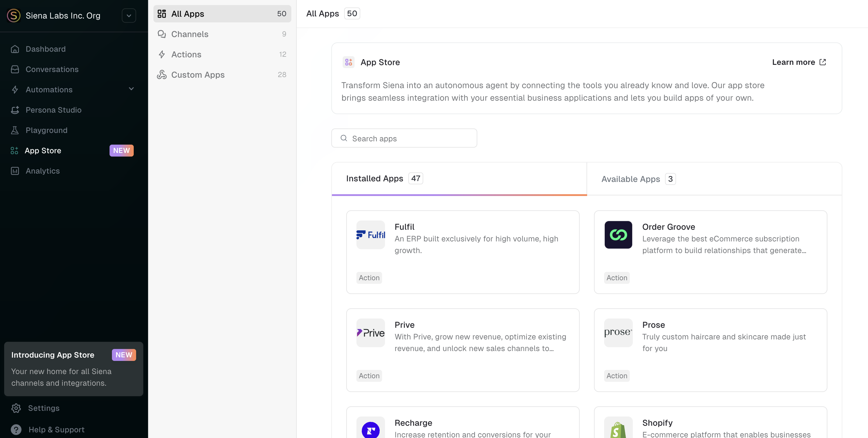Switch to the Installed Apps tab

(459, 178)
